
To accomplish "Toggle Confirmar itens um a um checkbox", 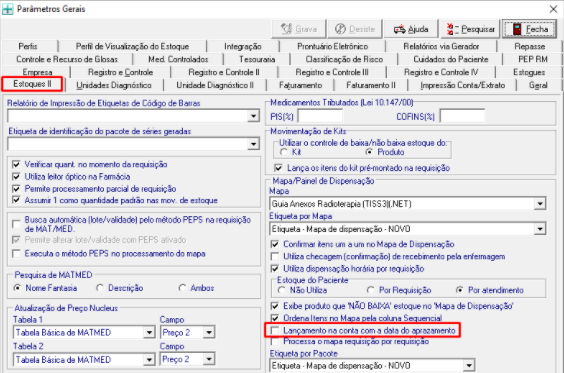I will 275,244.
